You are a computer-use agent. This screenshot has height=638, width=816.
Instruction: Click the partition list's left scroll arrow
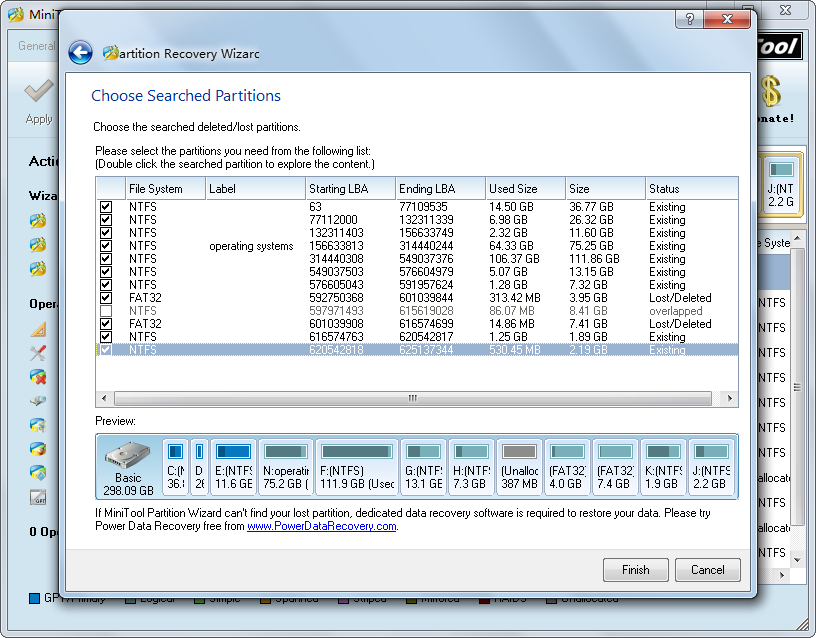click(104, 398)
